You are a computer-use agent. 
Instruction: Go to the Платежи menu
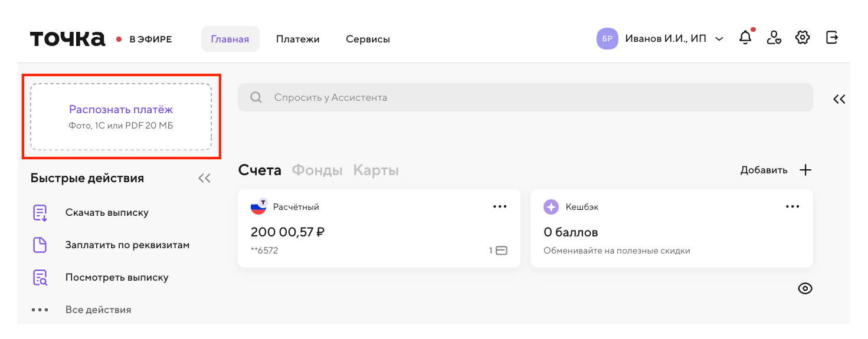click(x=297, y=40)
